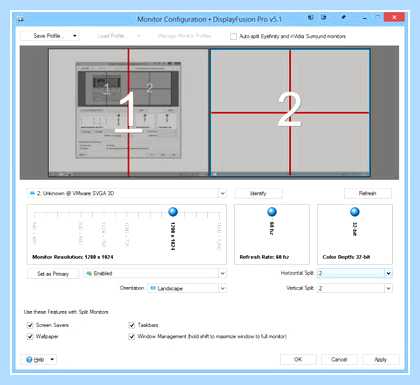This screenshot has height=385, width=420.
Task: Click the 'Use these Features with Split Monitors' text
Action: tap(66, 312)
